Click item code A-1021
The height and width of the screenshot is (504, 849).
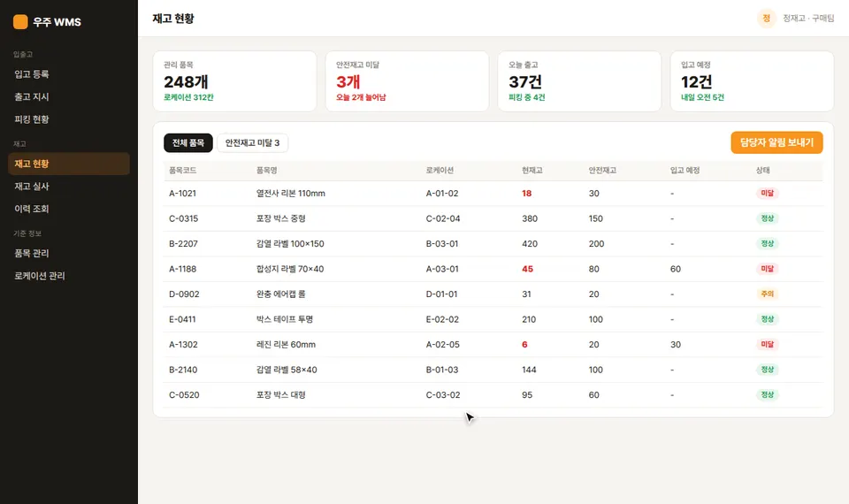(182, 194)
